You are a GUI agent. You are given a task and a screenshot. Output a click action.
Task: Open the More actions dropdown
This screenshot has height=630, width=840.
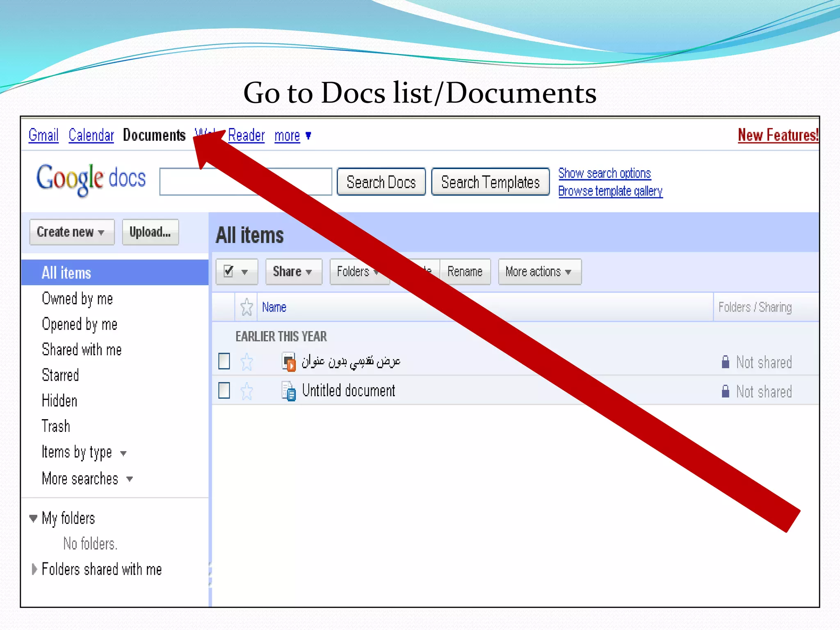[540, 272]
